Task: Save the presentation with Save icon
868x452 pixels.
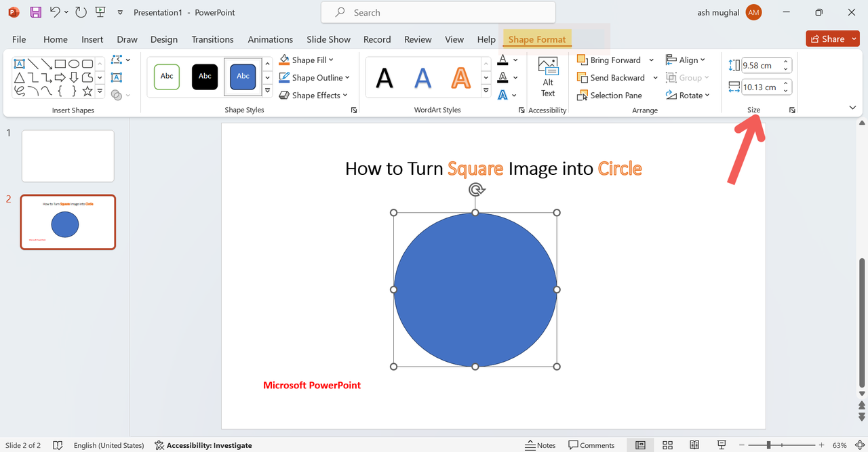Action: coord(35,12)
